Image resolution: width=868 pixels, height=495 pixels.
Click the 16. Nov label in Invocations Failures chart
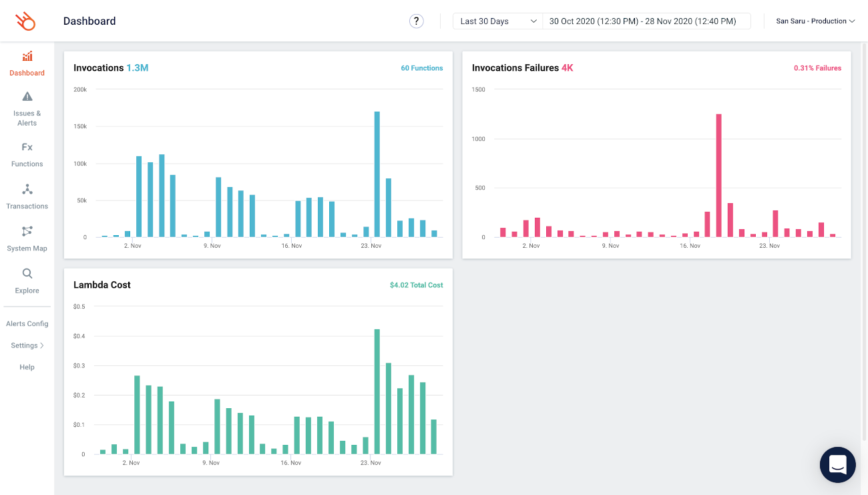click(690, 246)
